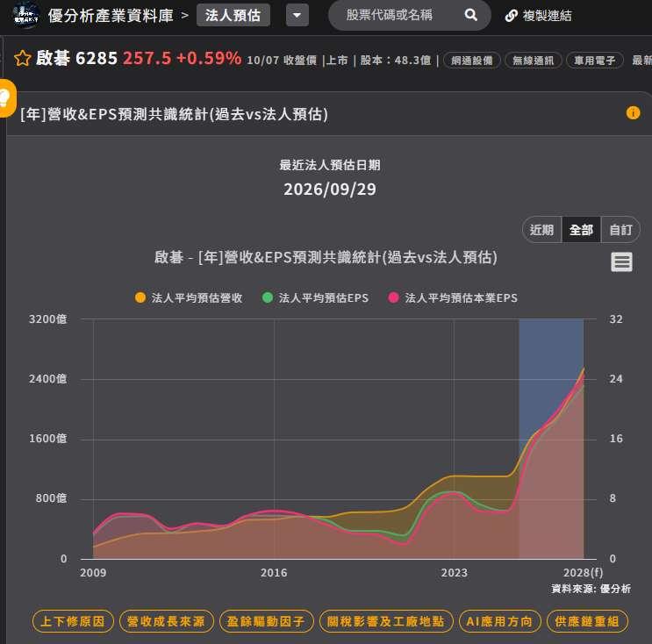652x644 pixels.
Task: Click the 資料來源: 優分析 credit text
Action: (591, 589)
